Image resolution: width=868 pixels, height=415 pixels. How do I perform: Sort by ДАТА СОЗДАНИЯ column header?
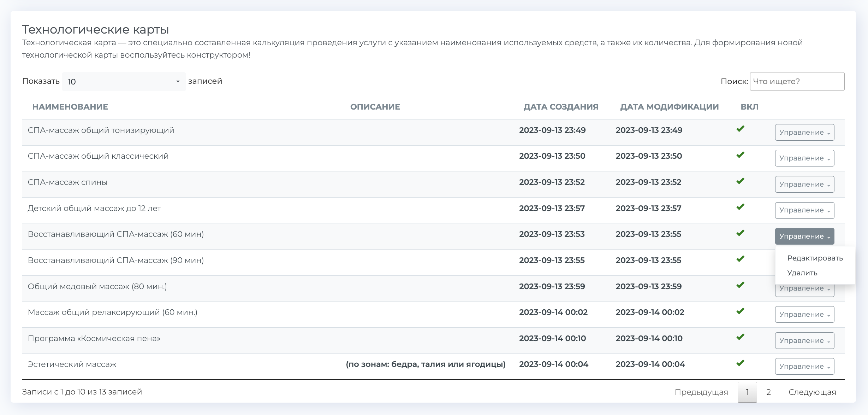coord(560,107)
